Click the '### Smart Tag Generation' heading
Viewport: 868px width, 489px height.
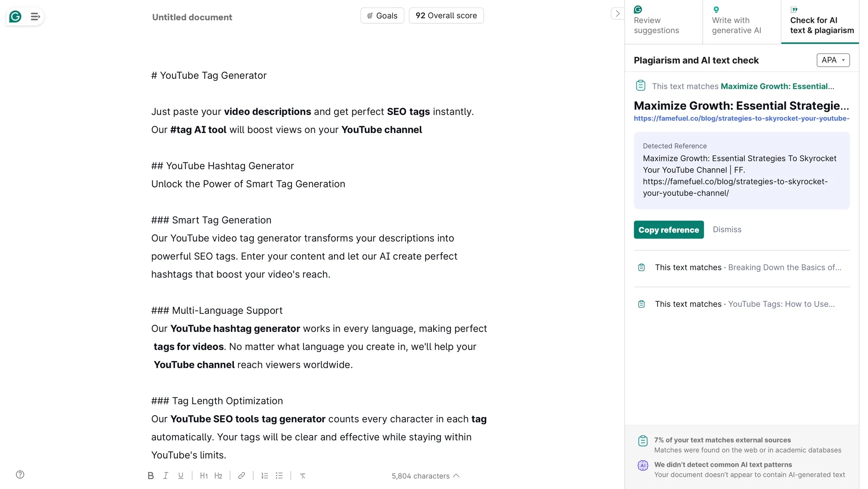pyautogui.click(x=211, y=220)
